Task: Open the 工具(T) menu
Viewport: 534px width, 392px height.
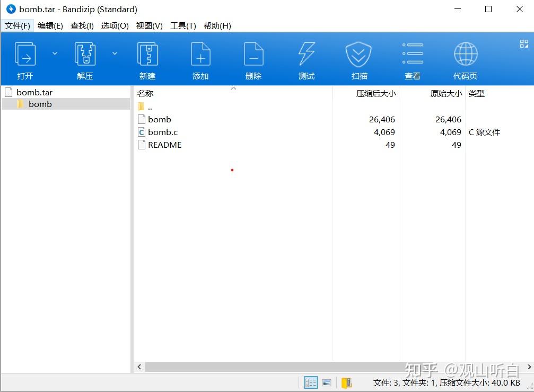Action: point(183,26)
